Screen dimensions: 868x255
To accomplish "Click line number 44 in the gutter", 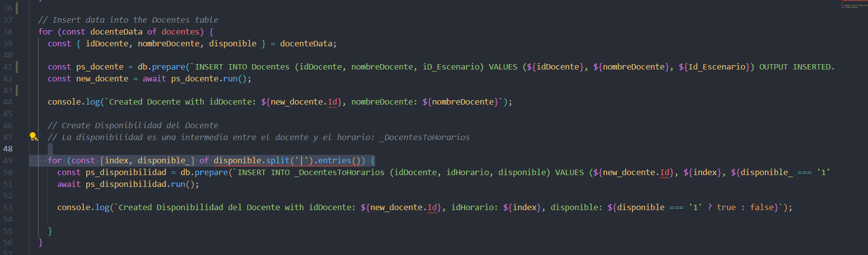I will tap(8, 102).
